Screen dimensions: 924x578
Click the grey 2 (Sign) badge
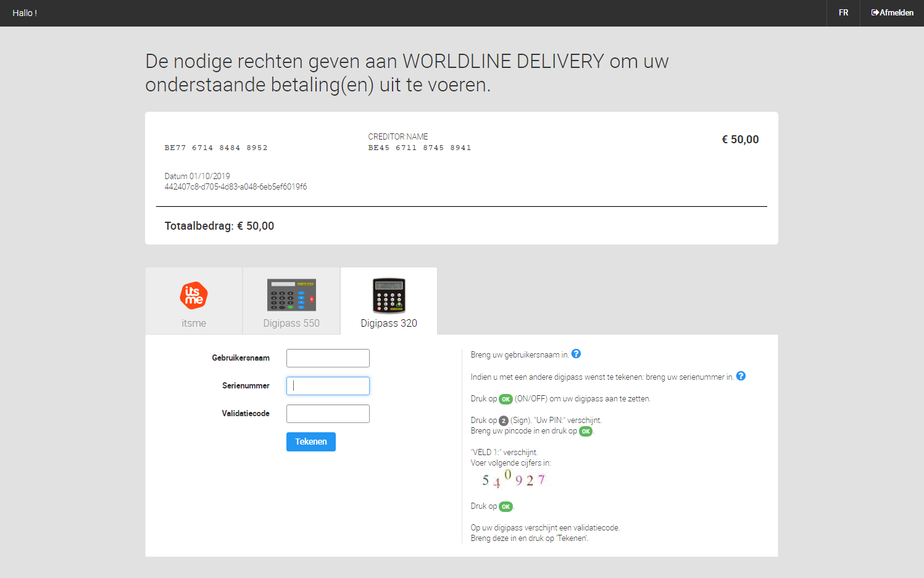click(x=504, y=421)
